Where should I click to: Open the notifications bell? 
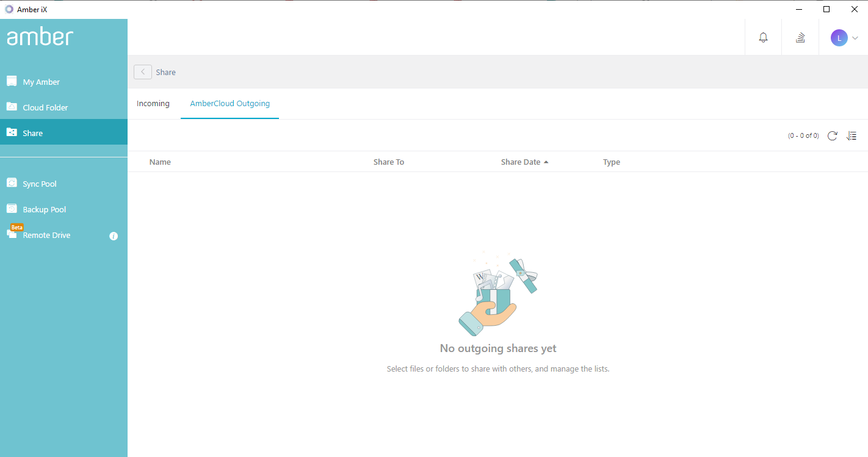[763, 37]
